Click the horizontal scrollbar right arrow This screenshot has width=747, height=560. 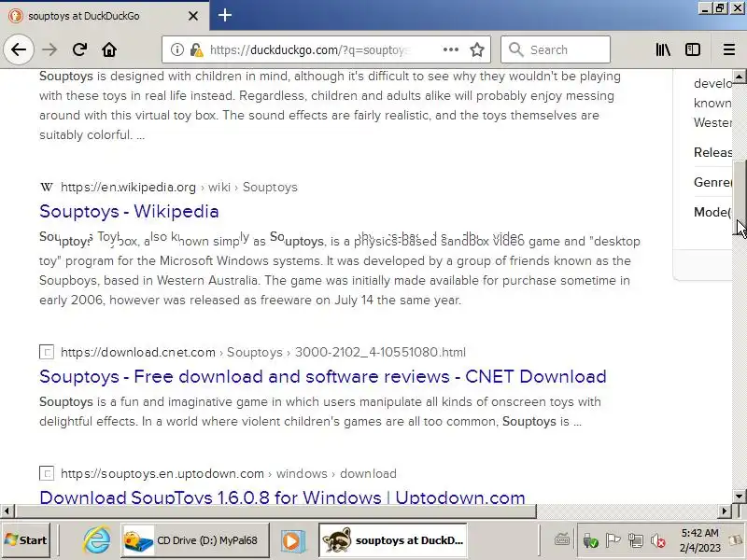tap(725, 511)
